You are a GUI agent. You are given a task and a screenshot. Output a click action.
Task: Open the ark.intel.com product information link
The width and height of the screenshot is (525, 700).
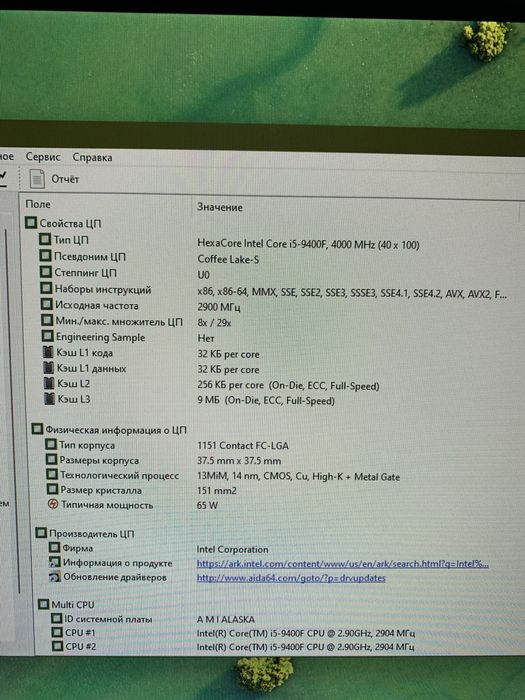[342, 564]
